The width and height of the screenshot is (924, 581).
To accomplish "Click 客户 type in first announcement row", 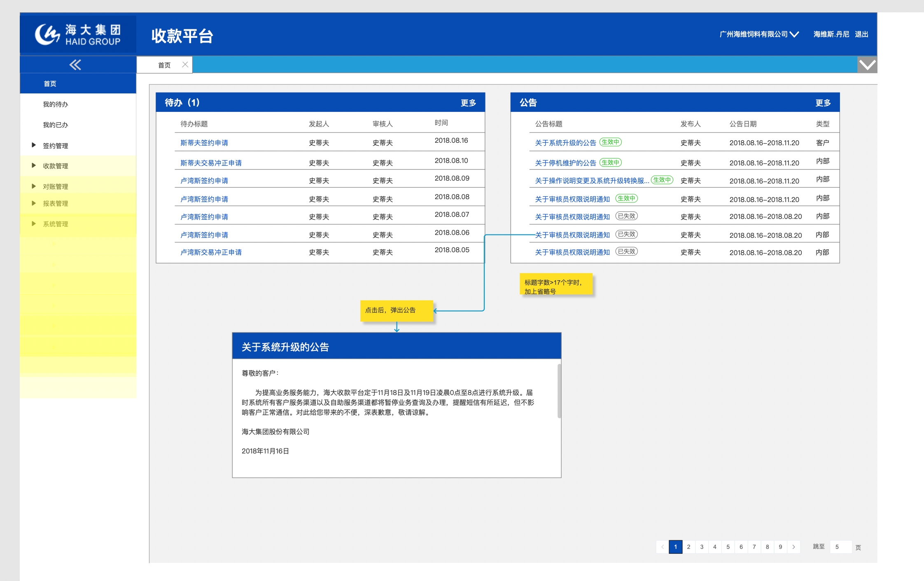I will [x=822, y=143].
